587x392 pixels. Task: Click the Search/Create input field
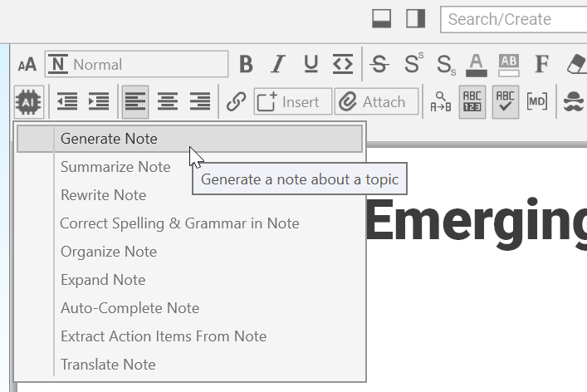[x=515, y=19]
